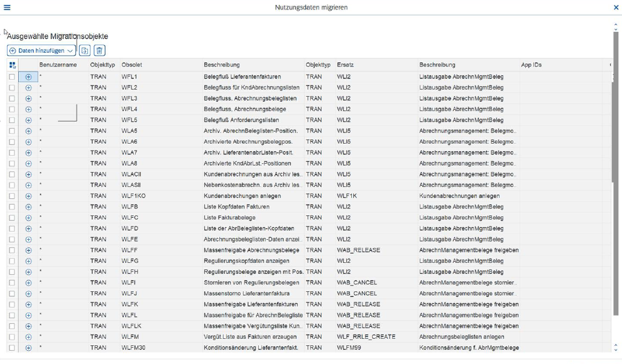Viewport: 622px width, 364px height.
Task: Close the Nutzungsdaten migrieren window
Action: click(616, 7)
